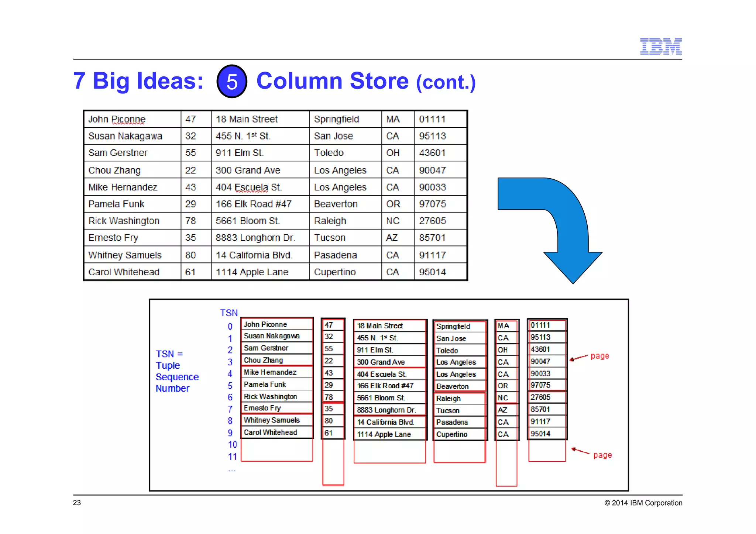Click zip code '01111' in upper table
756x534 pixels.
[x=432, y=119]
